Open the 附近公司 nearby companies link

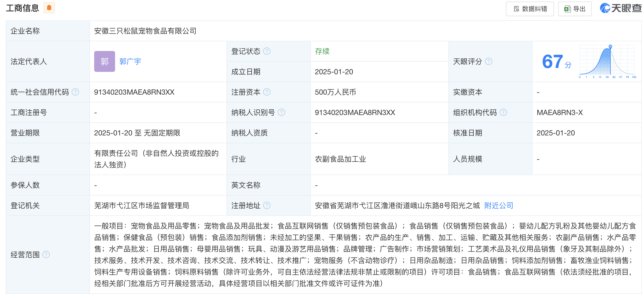click(x=499, y=205)
